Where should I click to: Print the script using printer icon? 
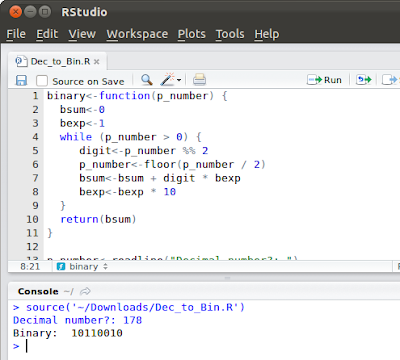199,80
